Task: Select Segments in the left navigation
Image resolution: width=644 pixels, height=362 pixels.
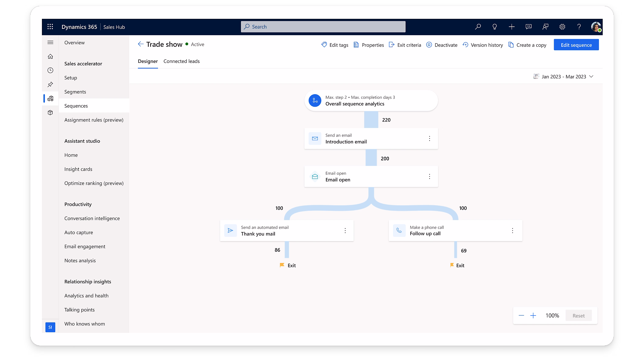Action: click(x=75, y=92)
